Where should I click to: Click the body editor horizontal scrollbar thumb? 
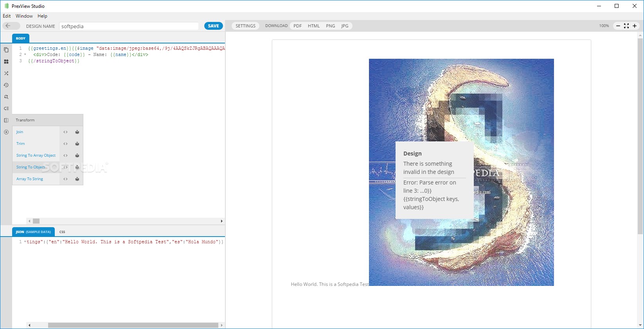36,221
